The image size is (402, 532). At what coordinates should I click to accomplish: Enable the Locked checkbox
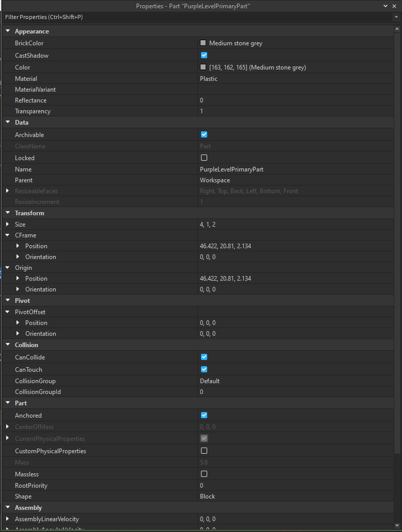[x=204, y=158]
